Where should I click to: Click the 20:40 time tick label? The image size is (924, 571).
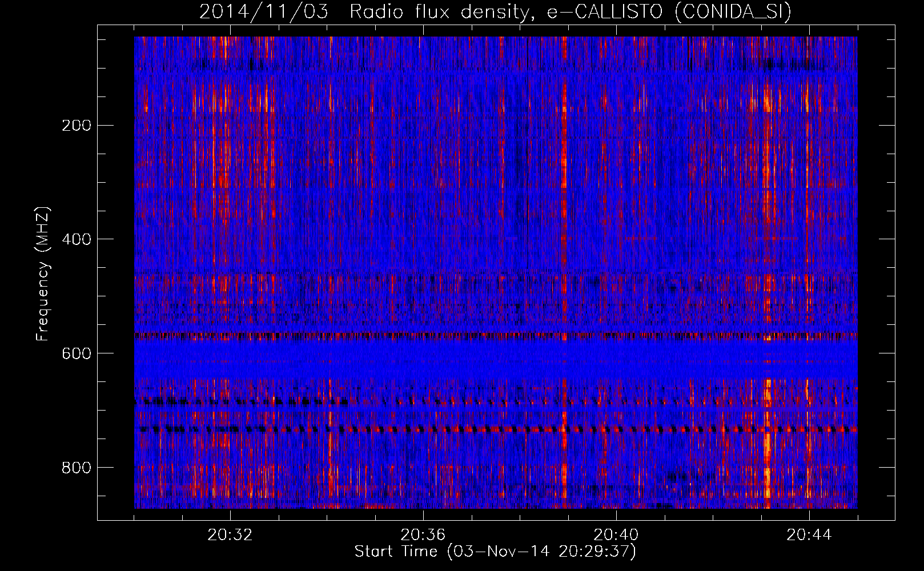pos(616,535)
